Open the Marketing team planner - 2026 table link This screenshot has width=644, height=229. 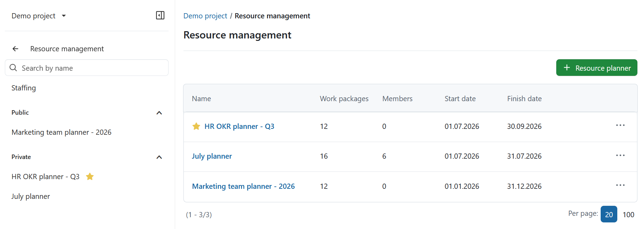[243, 186]
